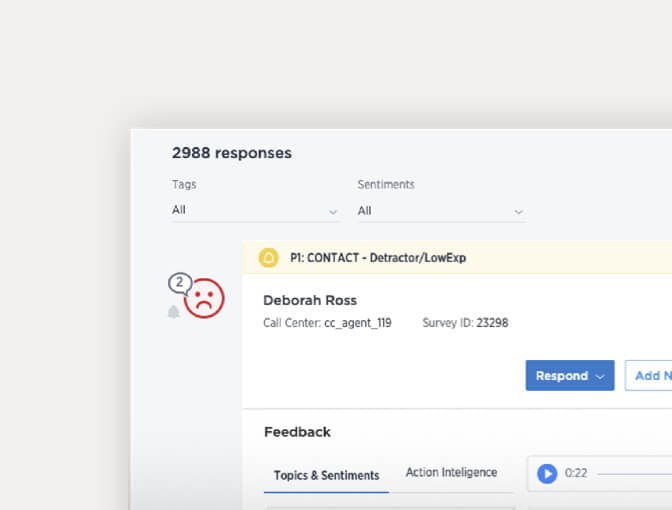Click the audio progress slider track
The width and height of the screenshot is (672, 510).
(635, 474)
